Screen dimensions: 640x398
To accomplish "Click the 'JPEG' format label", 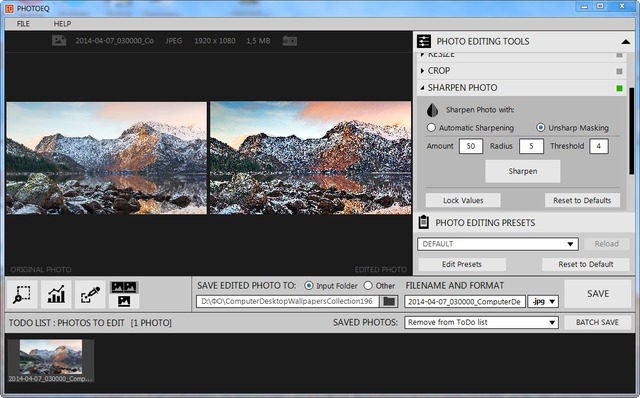I will [173, 41].
